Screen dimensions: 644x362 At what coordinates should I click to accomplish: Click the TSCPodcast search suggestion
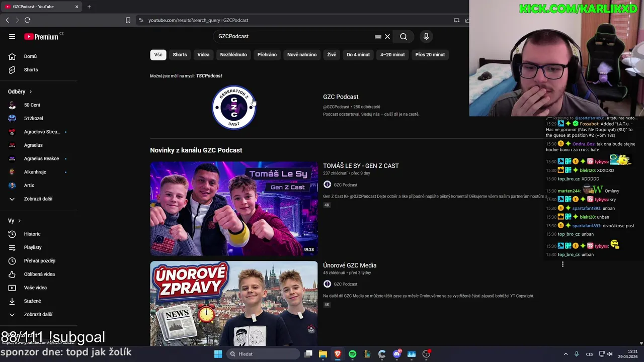click(x=209, y=76)
